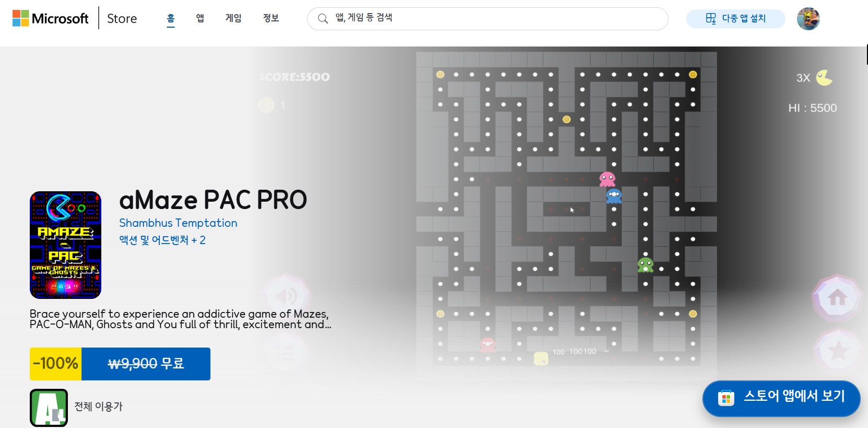Viewport: 868px width, 428px height.
Task: Switch to the 홈 tab
Action: 170,18
